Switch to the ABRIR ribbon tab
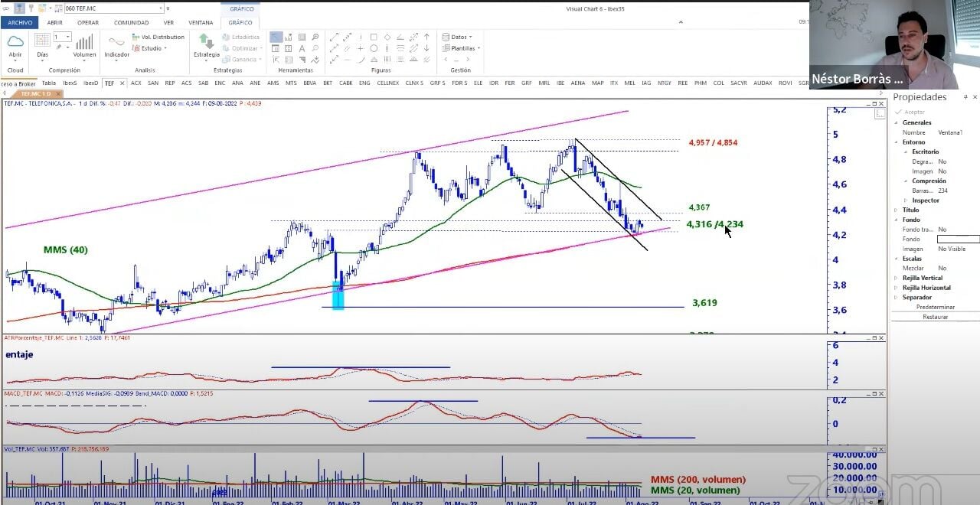The image size is (980, 505). point(55,22)
